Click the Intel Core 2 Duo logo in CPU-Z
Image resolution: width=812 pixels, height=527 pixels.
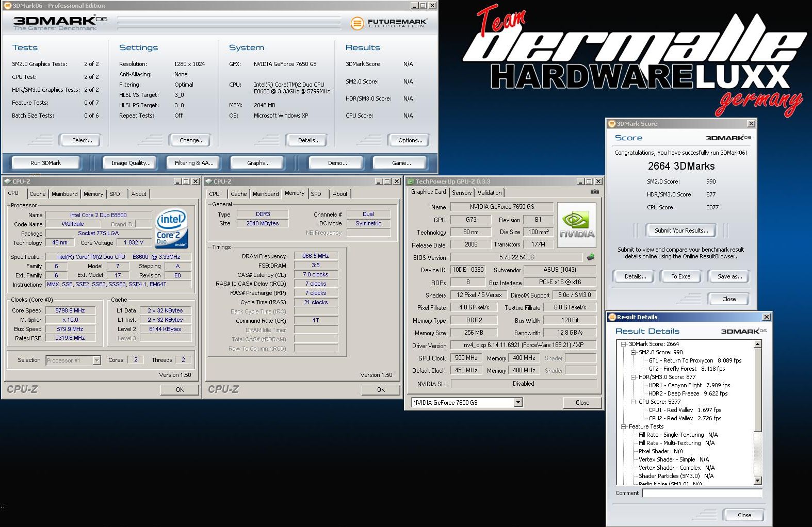point(172,228)
